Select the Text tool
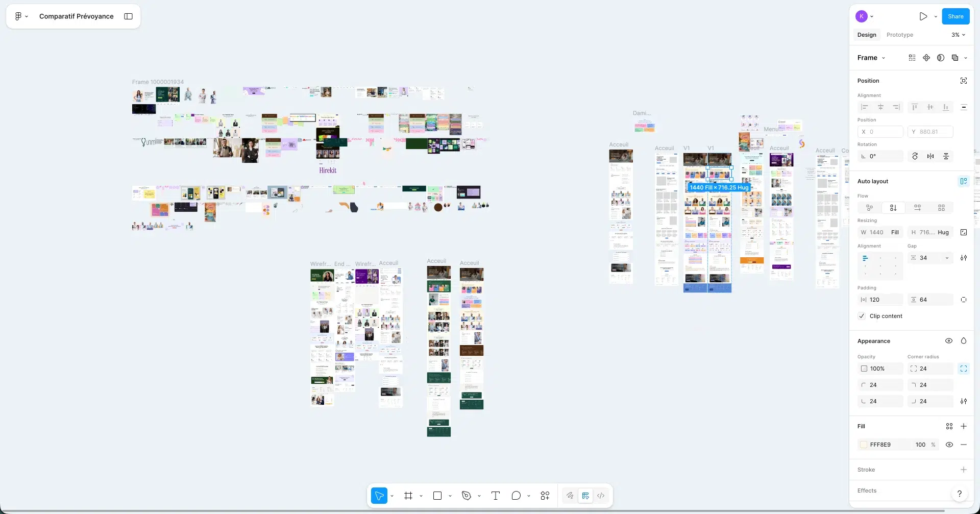This screenshot has width=980, height=514. tap(495, 496)
